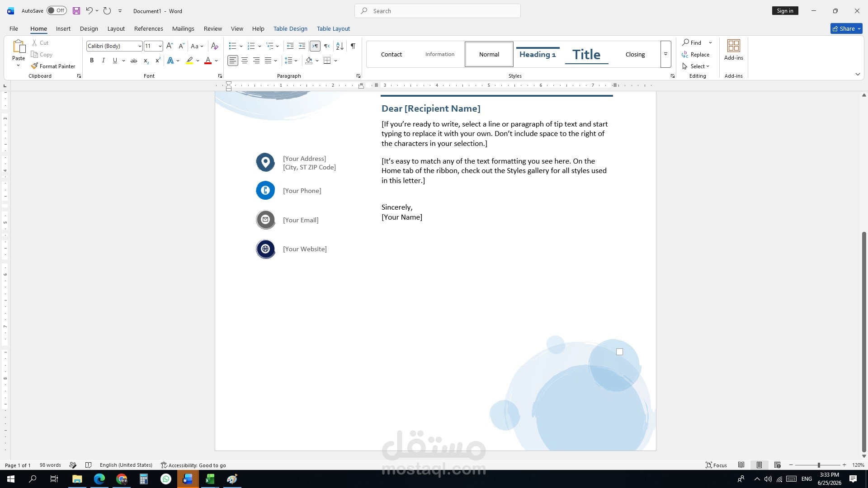868x488 pixels.
Task: Switch to Read Mode view
Action: 741,465
